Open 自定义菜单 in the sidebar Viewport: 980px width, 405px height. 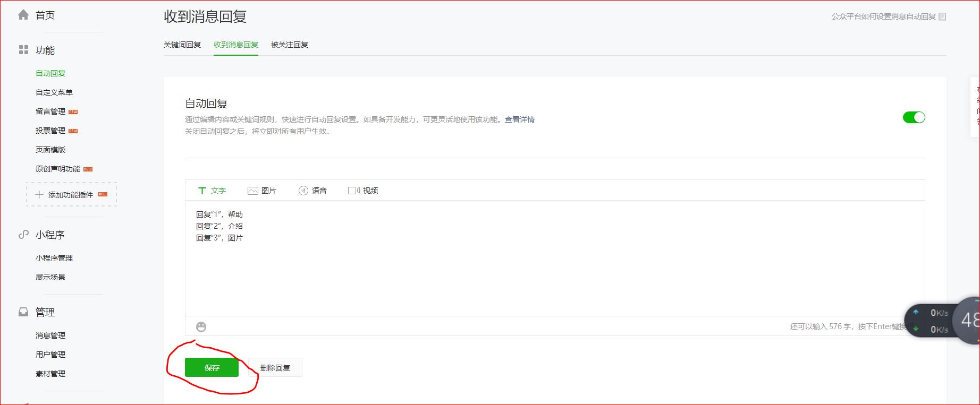tap(54, 92)
